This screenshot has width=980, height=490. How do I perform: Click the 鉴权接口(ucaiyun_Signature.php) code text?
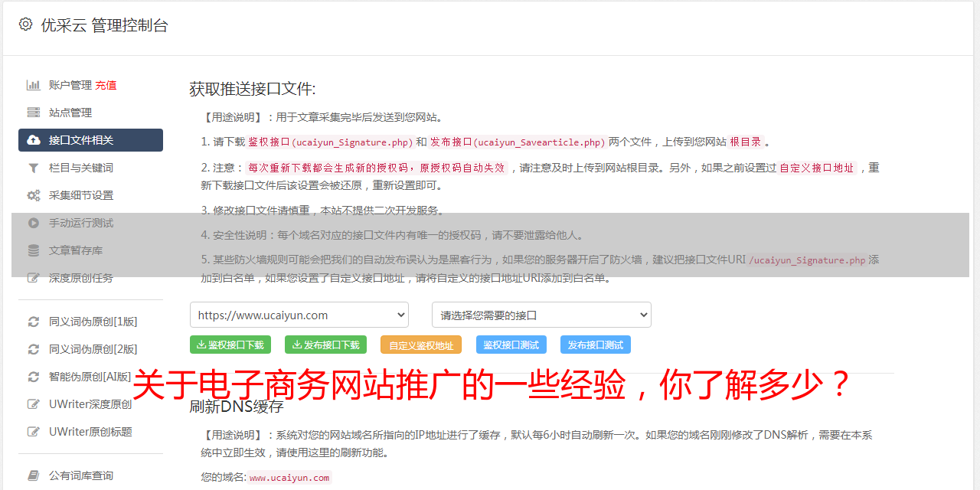331,142
